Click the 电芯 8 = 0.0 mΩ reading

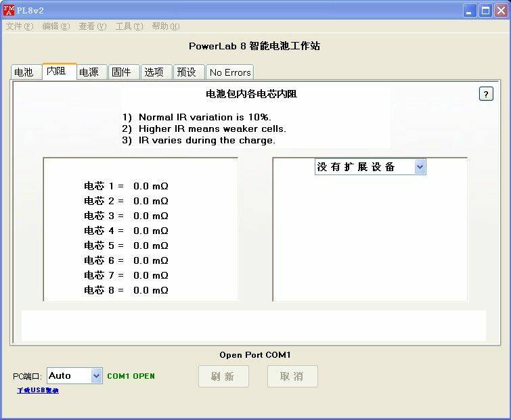[x=126, y=290]
